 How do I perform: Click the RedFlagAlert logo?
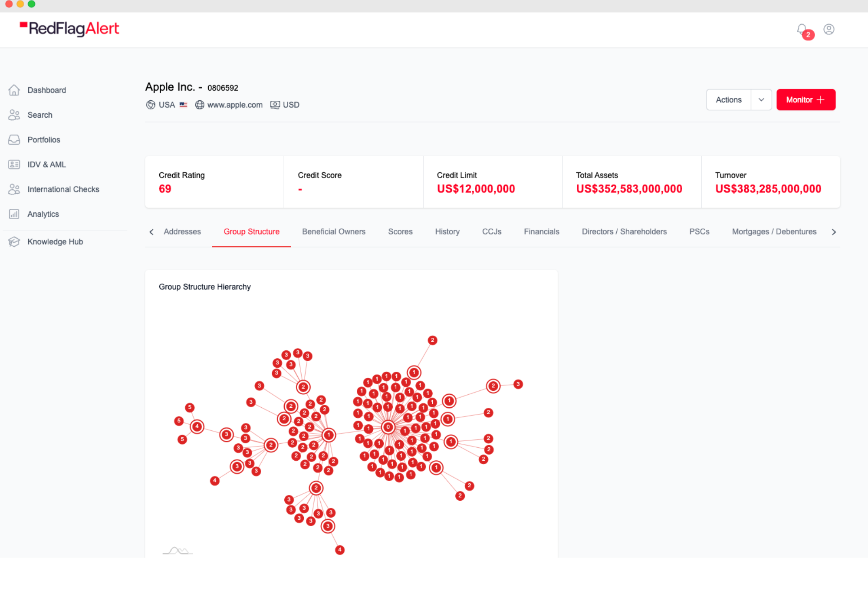[69, 29]
